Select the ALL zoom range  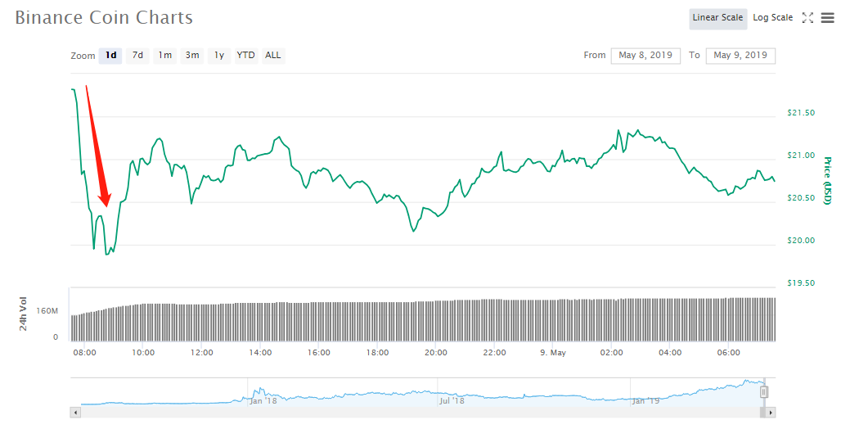pos(273,56)
